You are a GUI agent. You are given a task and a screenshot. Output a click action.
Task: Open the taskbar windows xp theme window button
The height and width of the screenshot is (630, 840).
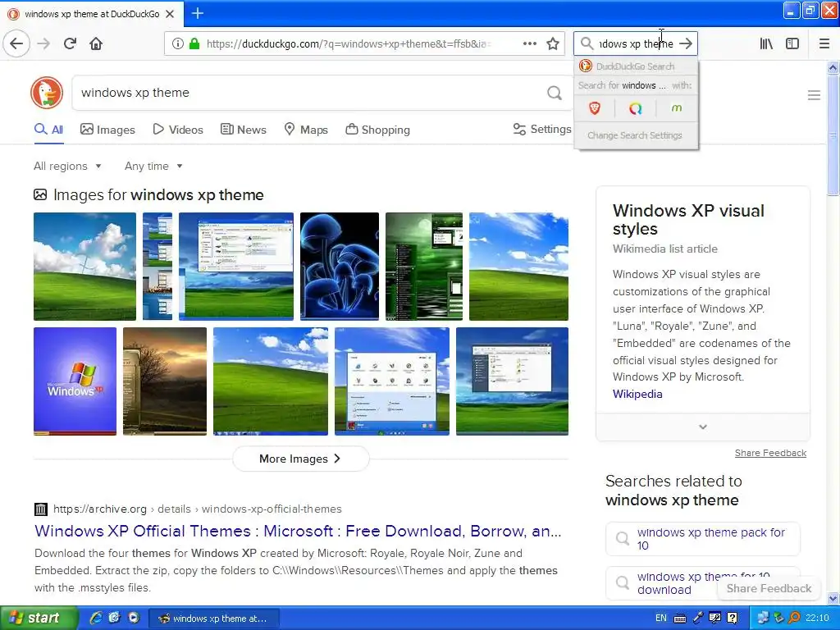(x=214, y=619)
